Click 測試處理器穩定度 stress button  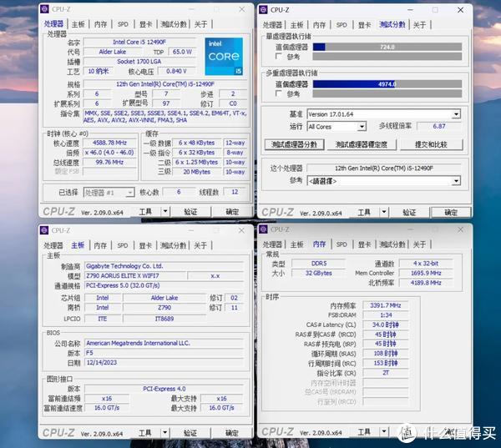tap(362, 144)
